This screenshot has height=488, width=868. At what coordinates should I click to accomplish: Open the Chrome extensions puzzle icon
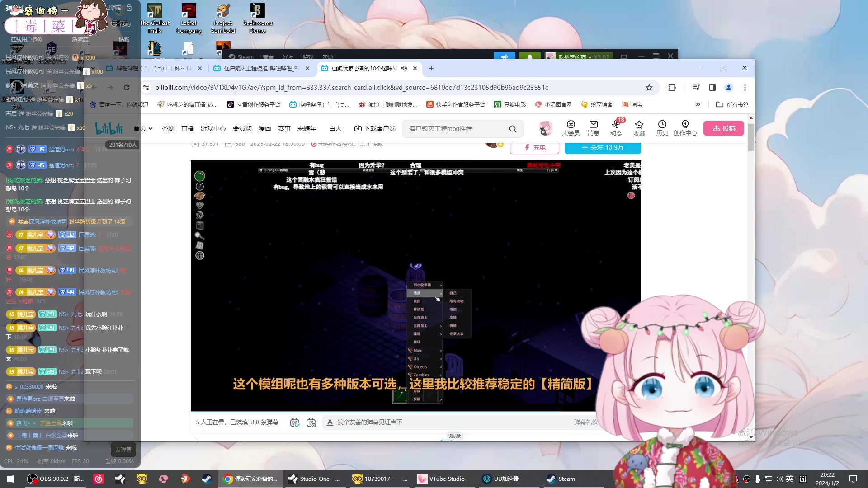(x=672, y=88)
